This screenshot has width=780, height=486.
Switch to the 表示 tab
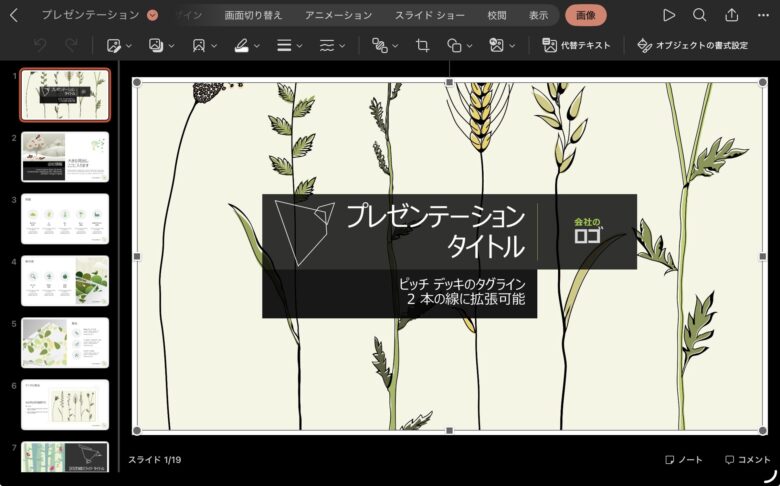[538, 15]
